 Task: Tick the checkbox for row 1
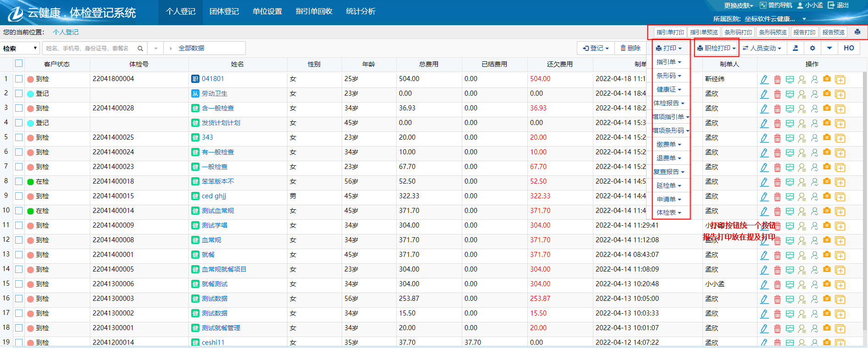19,79
